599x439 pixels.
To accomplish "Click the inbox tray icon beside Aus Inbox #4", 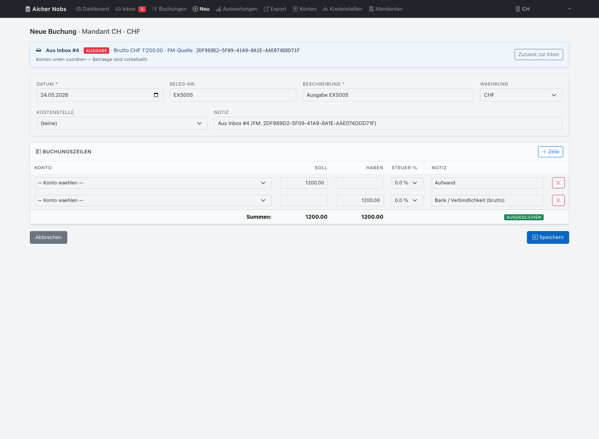I will 39,50.
